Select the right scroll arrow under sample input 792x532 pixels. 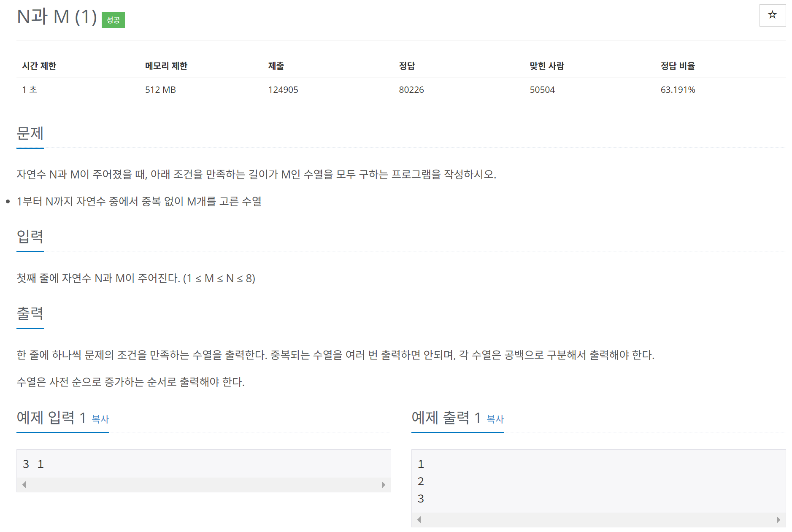[384, 484]
